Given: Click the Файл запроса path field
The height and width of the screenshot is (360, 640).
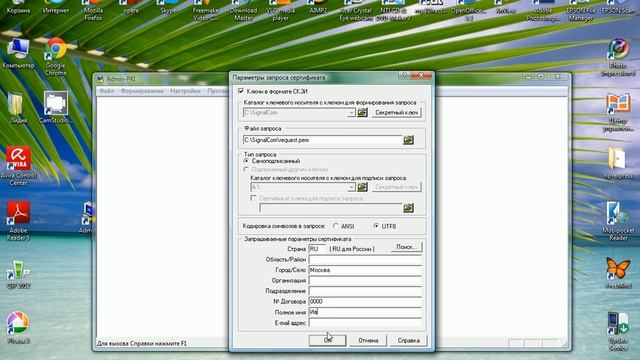Looking at the screenshot, I should (x=322, y=140).
